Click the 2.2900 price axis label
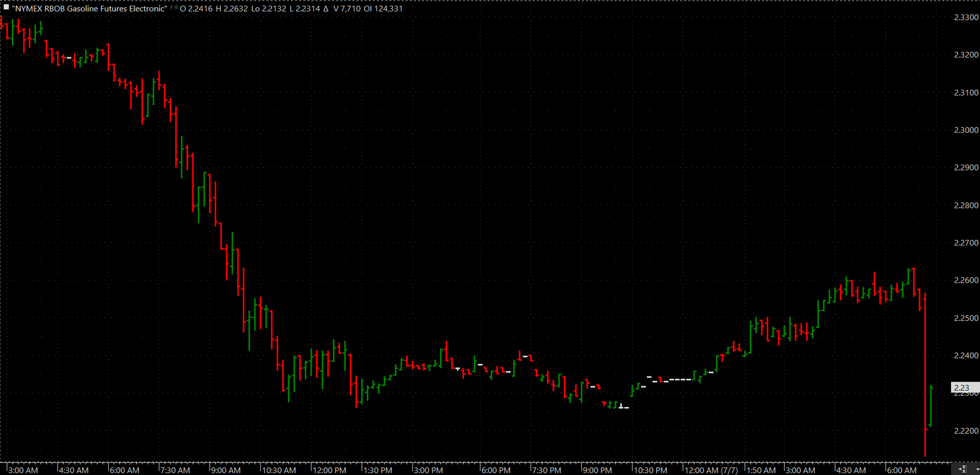Viewport: 980px width, 475px height. point(966,168)
